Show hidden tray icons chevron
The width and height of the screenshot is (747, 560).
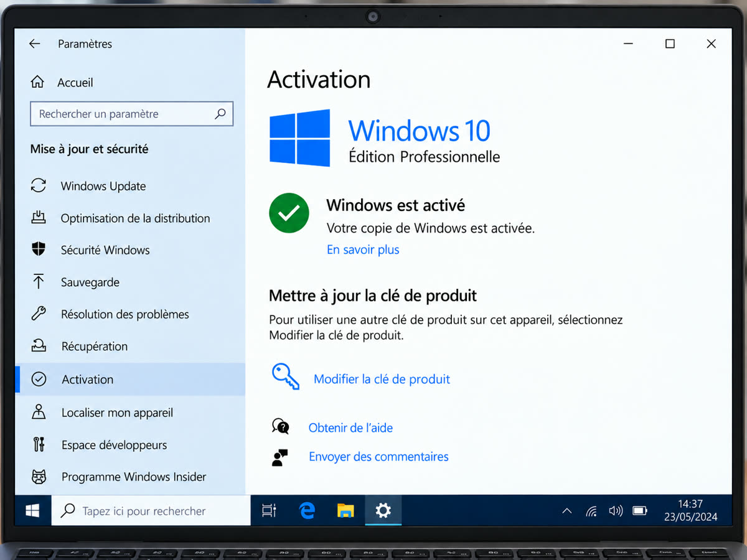tap(567, 511)
